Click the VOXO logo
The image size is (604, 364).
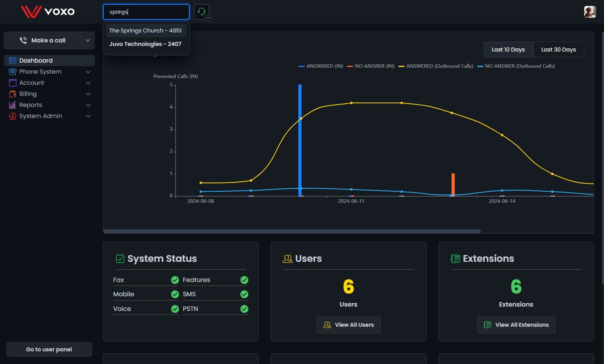(x=48, y=11)
